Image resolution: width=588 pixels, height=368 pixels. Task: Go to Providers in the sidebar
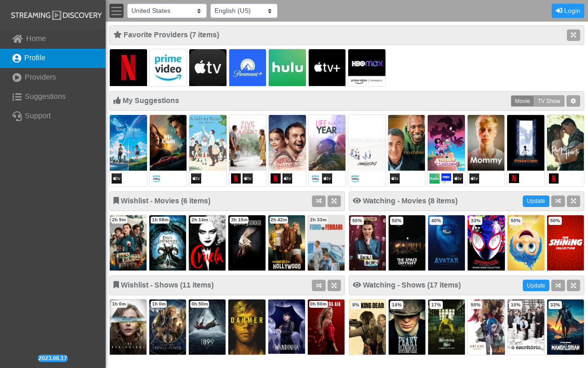[x=53, y=77]
